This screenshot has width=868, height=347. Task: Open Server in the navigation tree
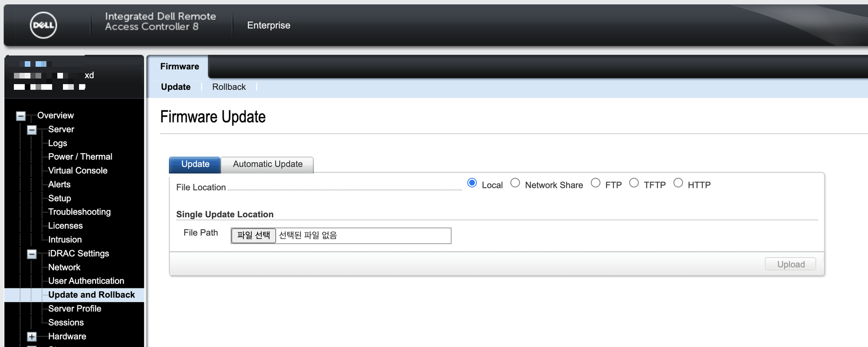point(61,129)
